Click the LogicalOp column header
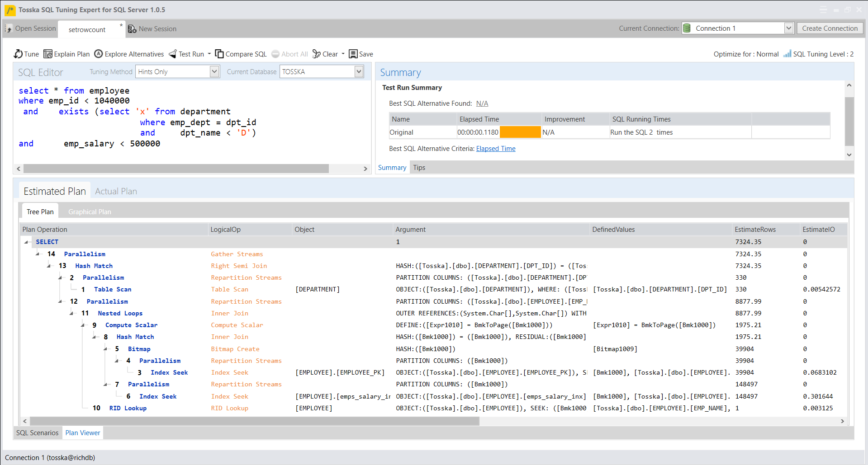This screenshot has height=465, width=868. 250,229
